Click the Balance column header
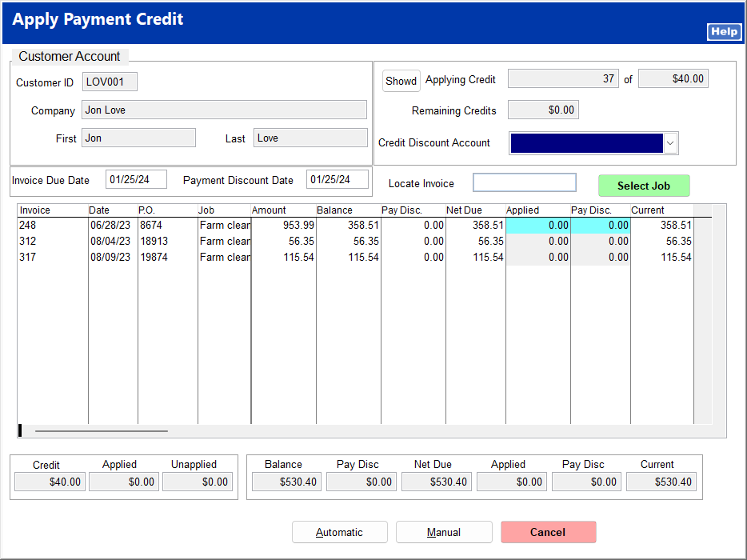This screenshot has width=747, height=560. 347,210
